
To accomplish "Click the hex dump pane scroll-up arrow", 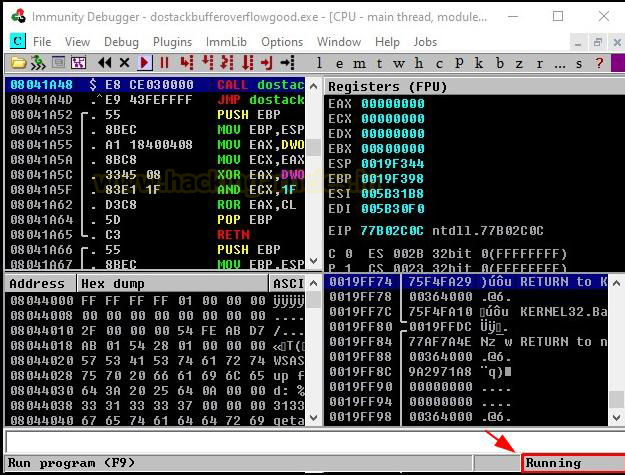I will (x=314, y=284).
